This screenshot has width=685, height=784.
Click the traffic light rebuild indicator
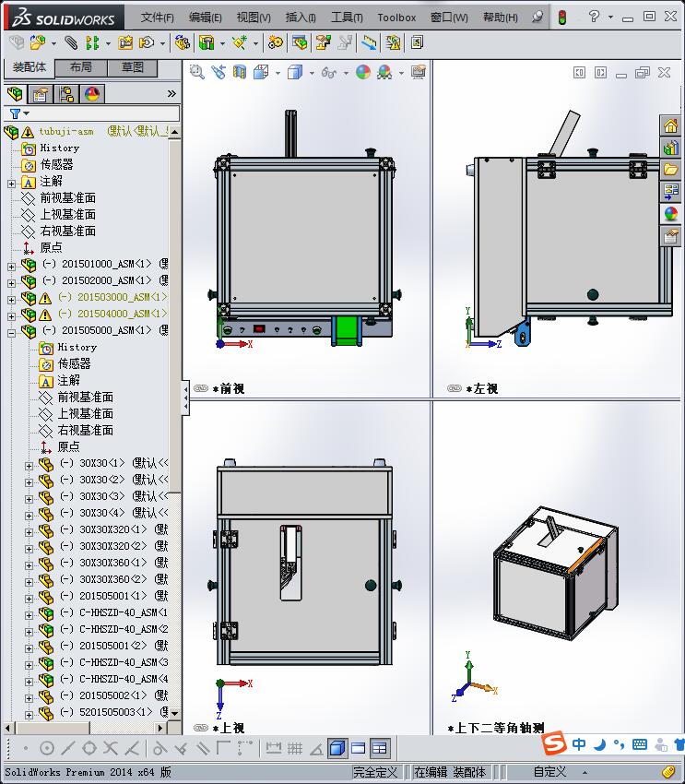pyautogui.click(x=562, y=18)
